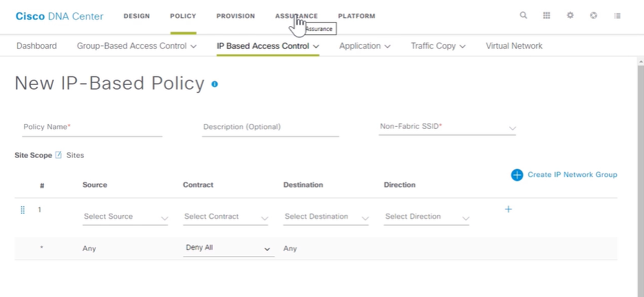Open the Select Source dropdown

[x=125, y=217]
